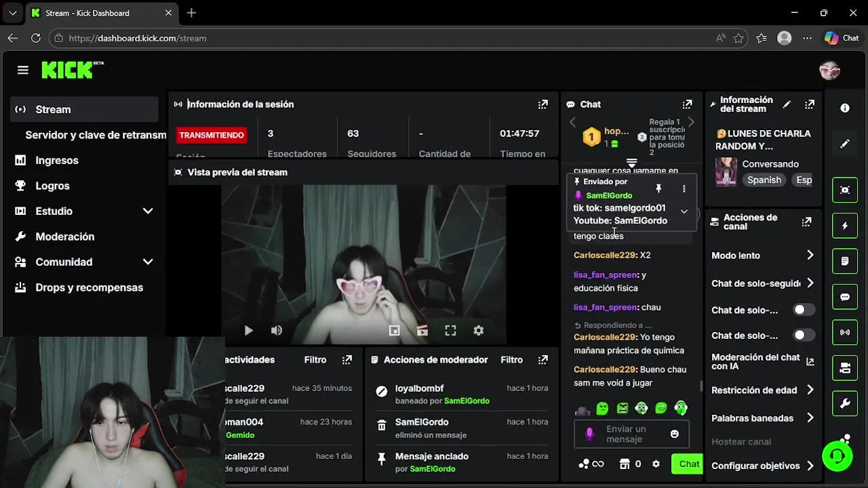
Task: Click the document note sidebar icon
Action: pos(845,261)
